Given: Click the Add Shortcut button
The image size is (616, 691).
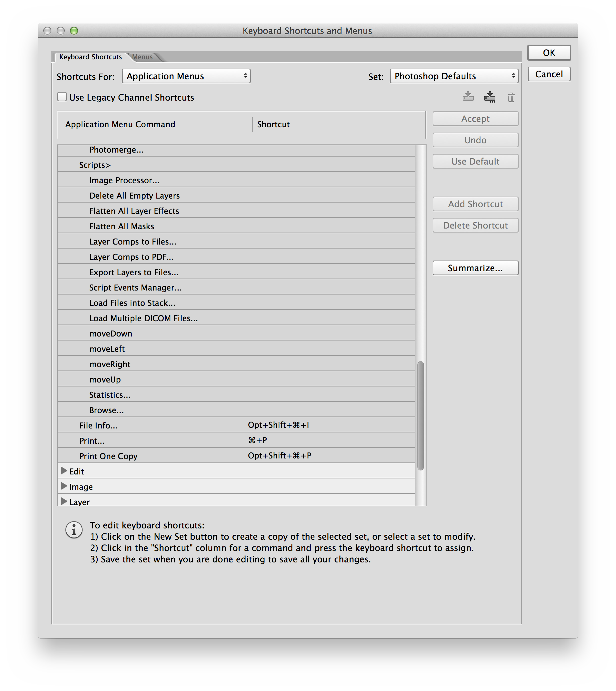Looking at the screenshot, I should [475, 204].
